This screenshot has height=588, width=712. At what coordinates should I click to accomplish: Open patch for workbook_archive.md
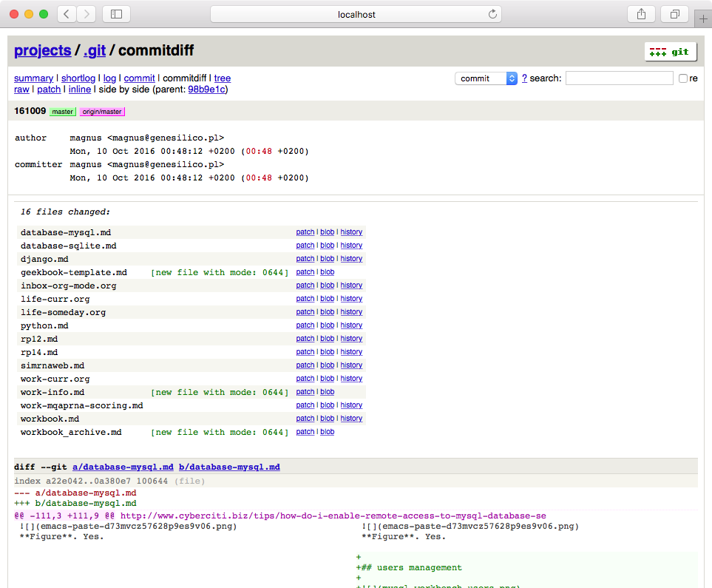click(305, 432)
